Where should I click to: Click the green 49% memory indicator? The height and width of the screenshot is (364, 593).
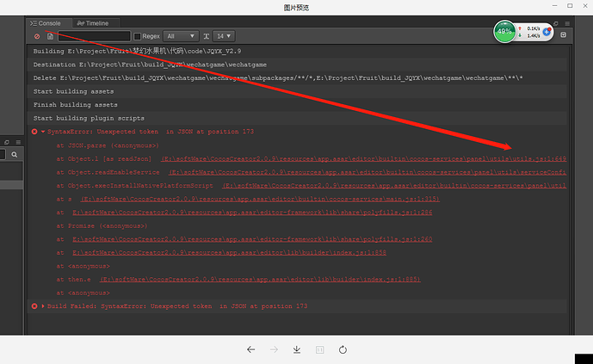(x=504, y=32)
